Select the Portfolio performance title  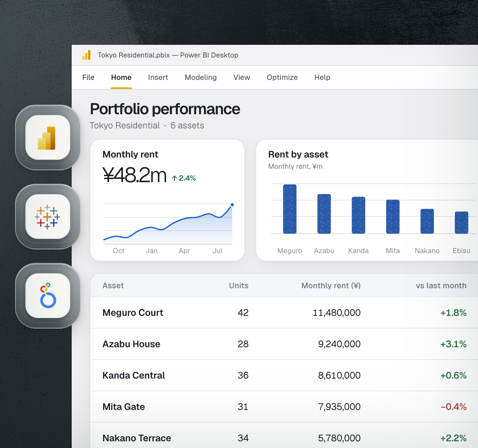click(x=165, y=109)
